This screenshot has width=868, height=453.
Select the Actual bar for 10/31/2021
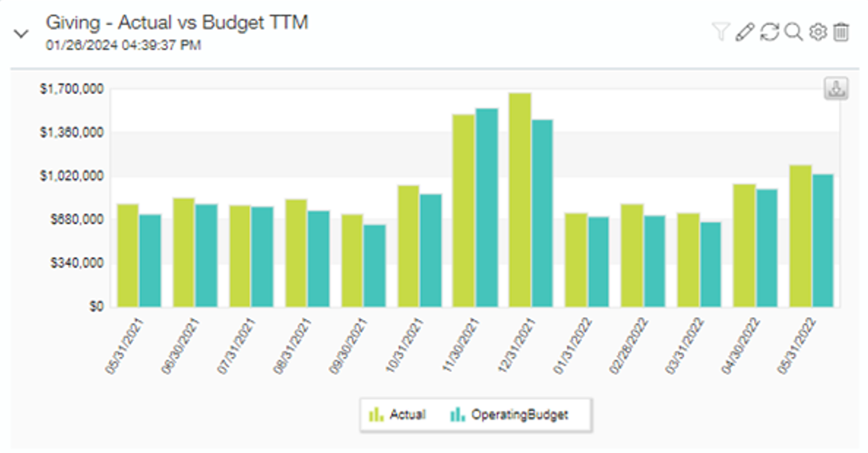pos(408,246)
